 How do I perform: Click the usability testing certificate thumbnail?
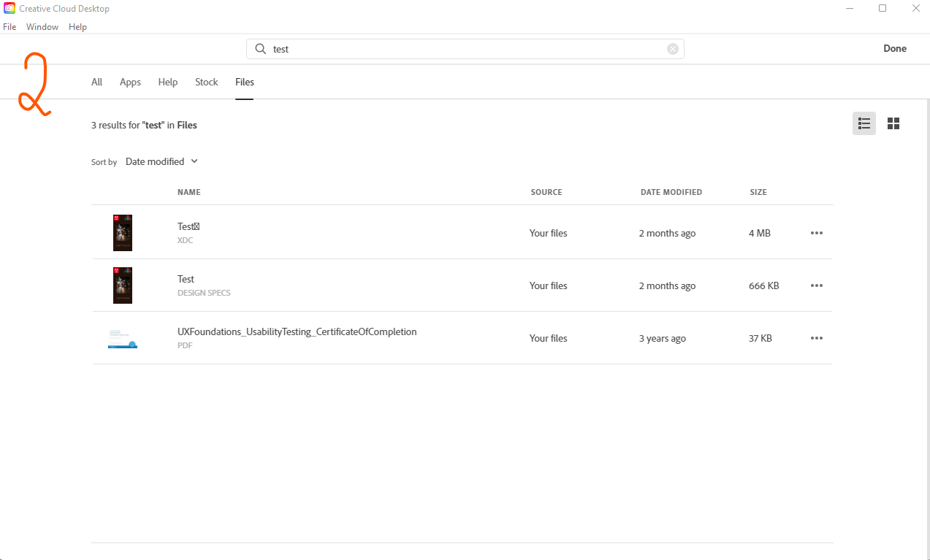point(122,338)
